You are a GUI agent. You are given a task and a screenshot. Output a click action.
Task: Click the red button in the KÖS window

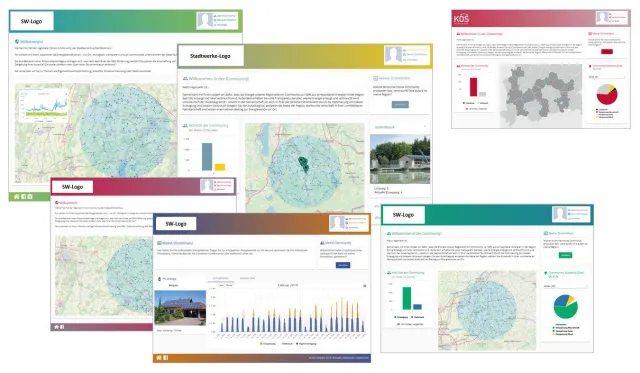607,51
